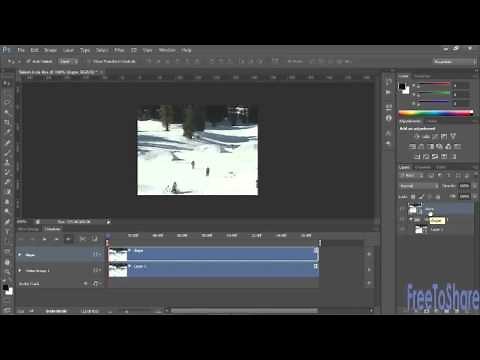The height and width of the screenshot is (360, 480).
Task: Click the color spectrum ramp
Action: pyautogui.click(x=436, y=113)
